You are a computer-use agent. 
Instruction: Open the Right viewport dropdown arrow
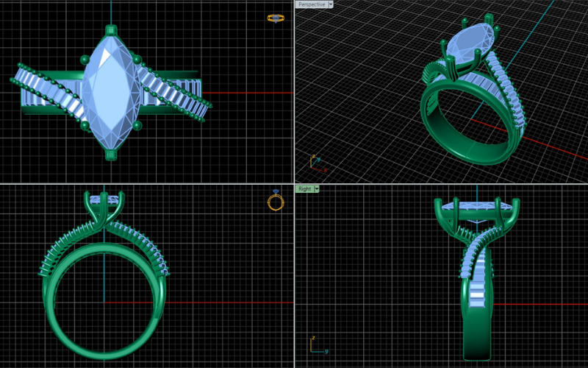316,188
